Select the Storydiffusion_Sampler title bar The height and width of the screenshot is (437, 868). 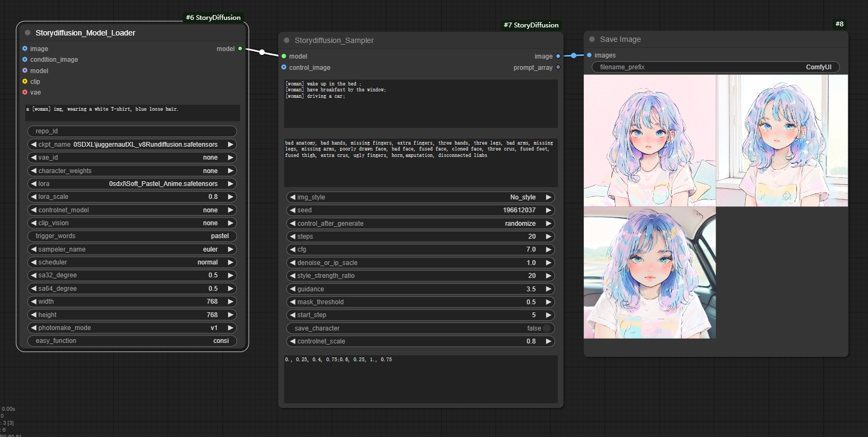click(x=421, y=40)
